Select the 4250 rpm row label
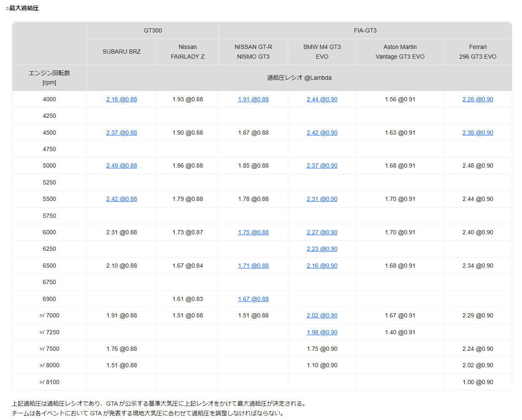This screenshot has width=522, height=420. 49,116
